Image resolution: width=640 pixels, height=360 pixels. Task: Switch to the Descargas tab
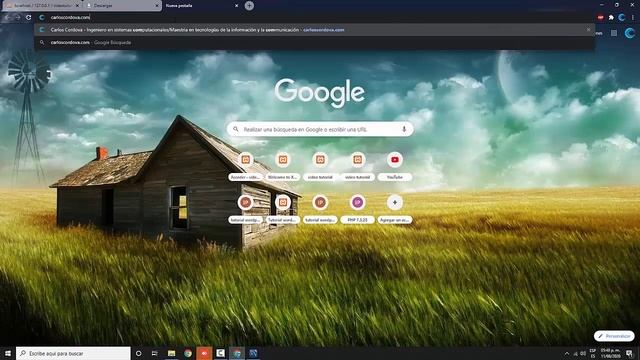[122, 6]
